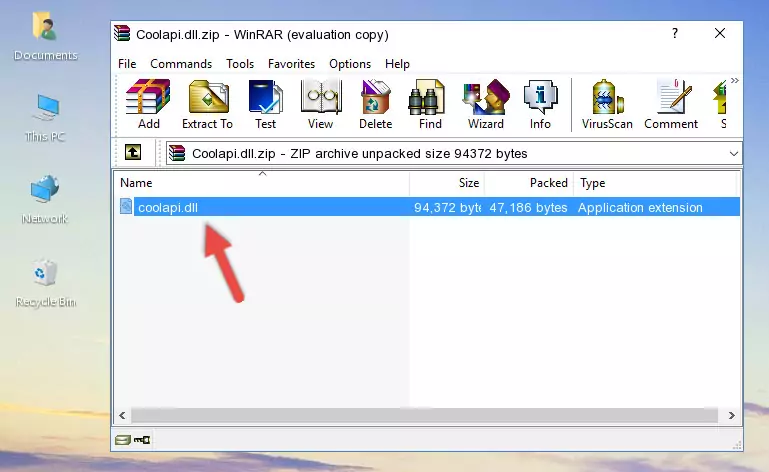Expand the archive path dropdown
This screenshot has width=769, height=472.
point(733,154)
